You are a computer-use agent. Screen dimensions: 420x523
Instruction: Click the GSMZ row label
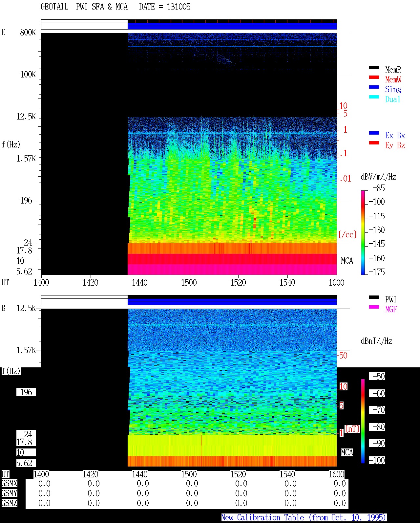[10, 503]
